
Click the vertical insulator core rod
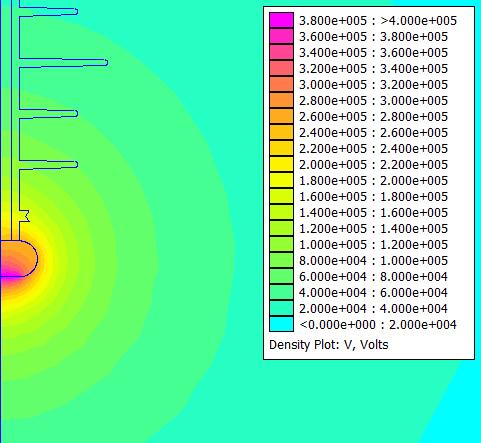click(x=15, y=120)
